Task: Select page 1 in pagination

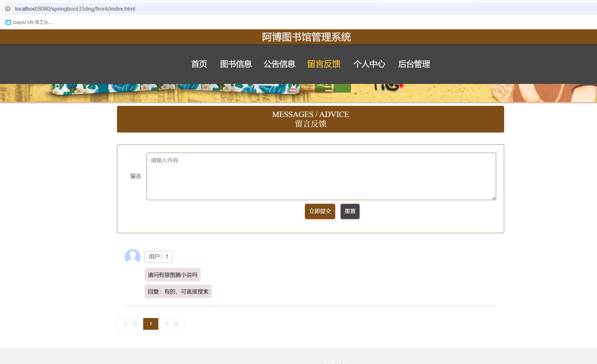Action: click(151, 324)
